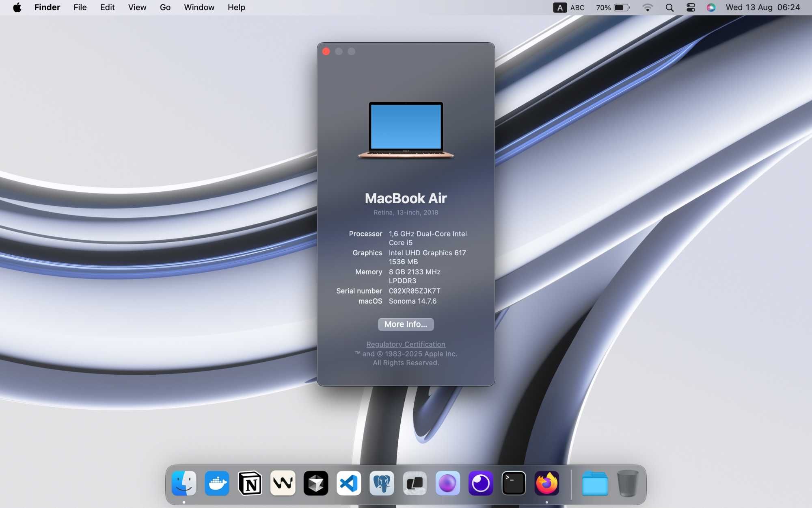Open the Trash in the Dock

click(x=628, y=483)
